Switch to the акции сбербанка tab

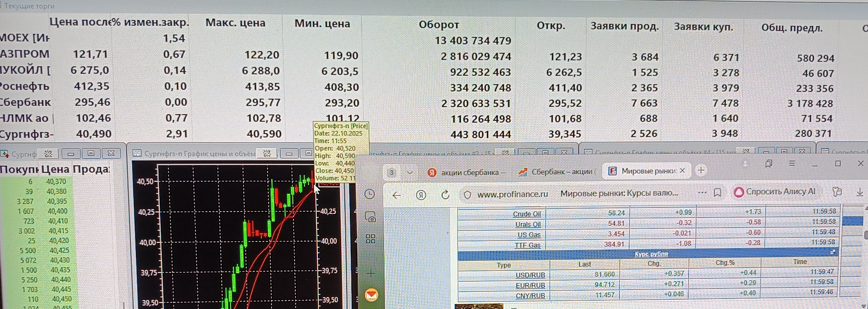(x=466, y=173)
